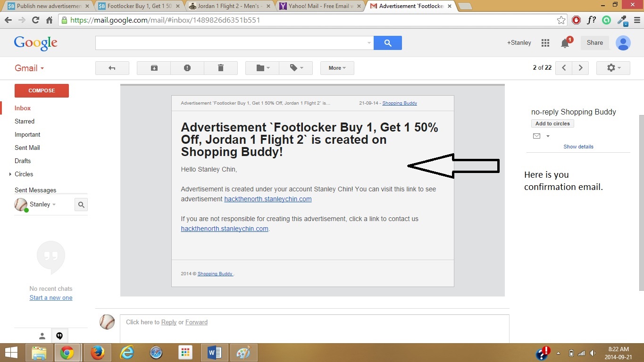Viewport: 644px width, 362px height.
Task: Click the red ad-block extension icon
Action: pyautogui.click(x=576, y=20)
